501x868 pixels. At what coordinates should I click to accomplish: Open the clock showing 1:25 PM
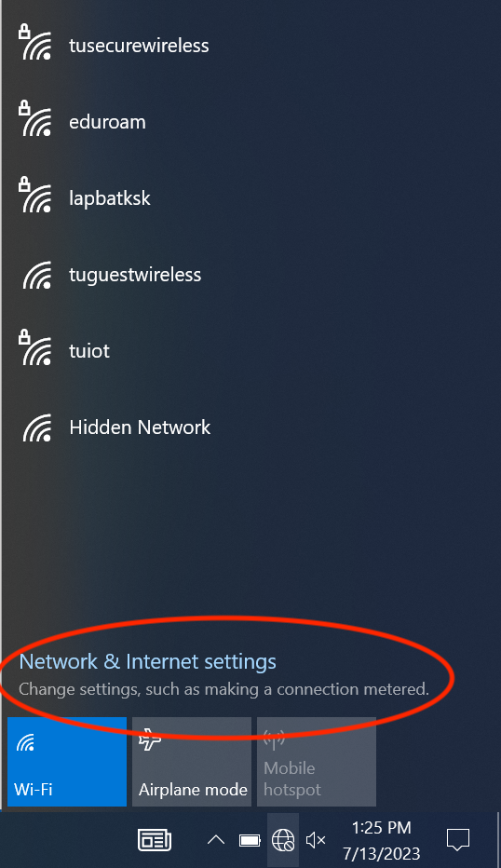[x=382, y=840]
